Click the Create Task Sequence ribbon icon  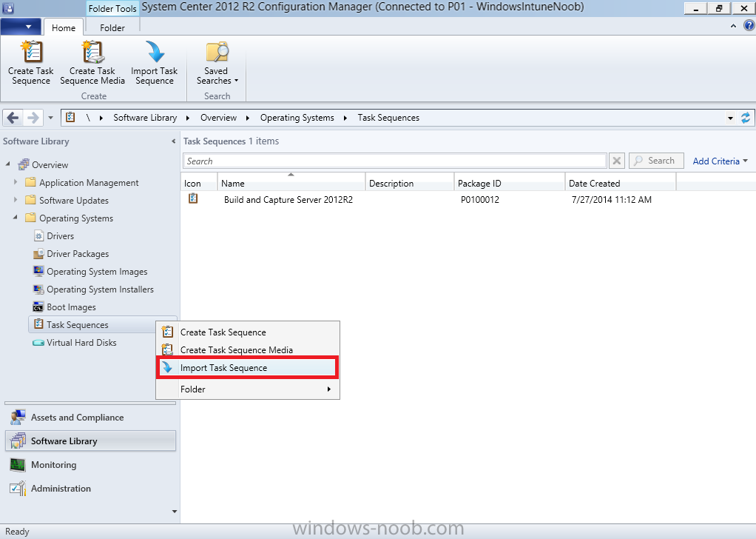click(x=31, y=52)
